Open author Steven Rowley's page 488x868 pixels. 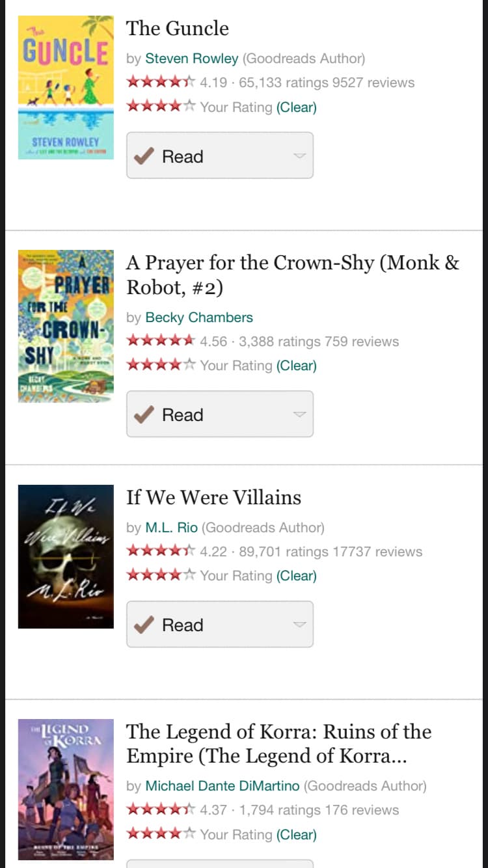point(191,59)
